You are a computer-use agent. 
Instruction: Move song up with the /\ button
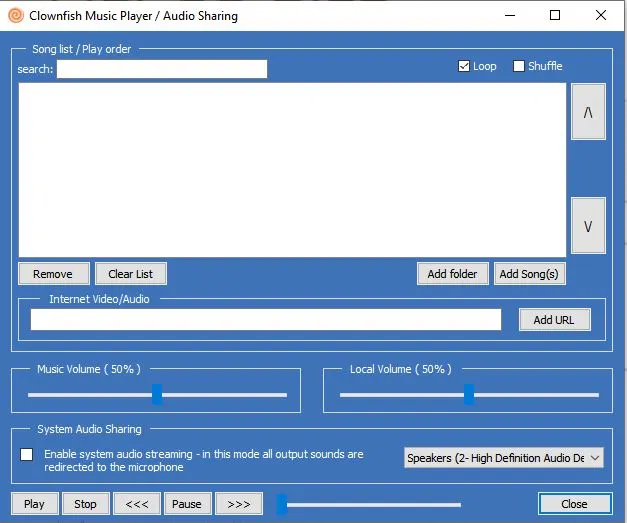coord(587,112)
